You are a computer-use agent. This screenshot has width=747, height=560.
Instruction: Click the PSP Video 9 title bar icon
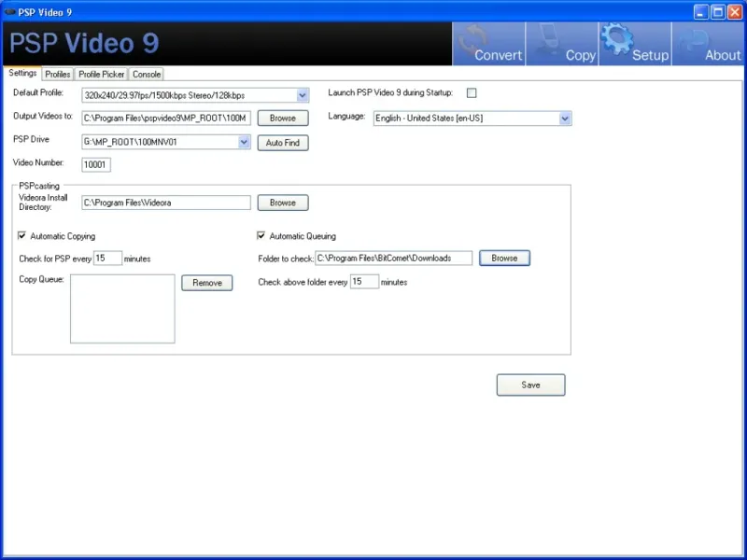9,12
